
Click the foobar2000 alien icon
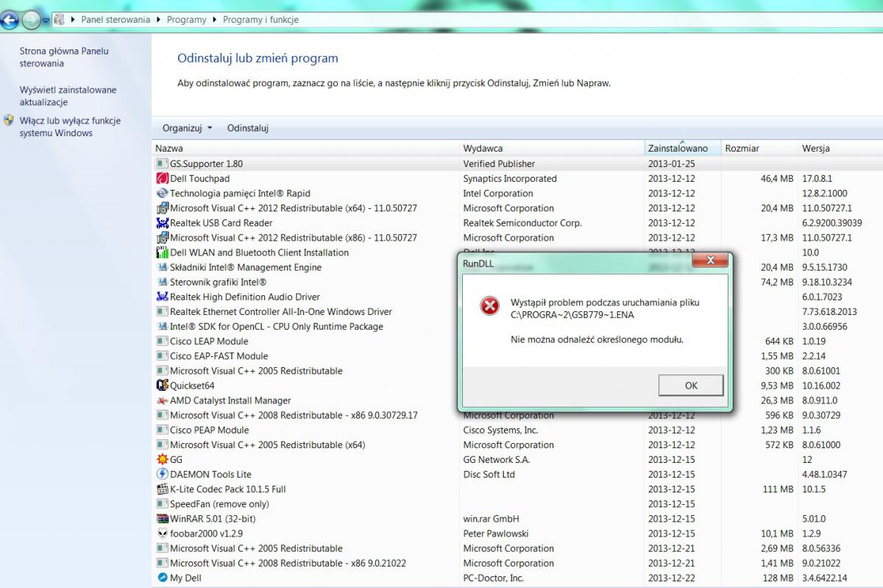(x=163, y=533)
